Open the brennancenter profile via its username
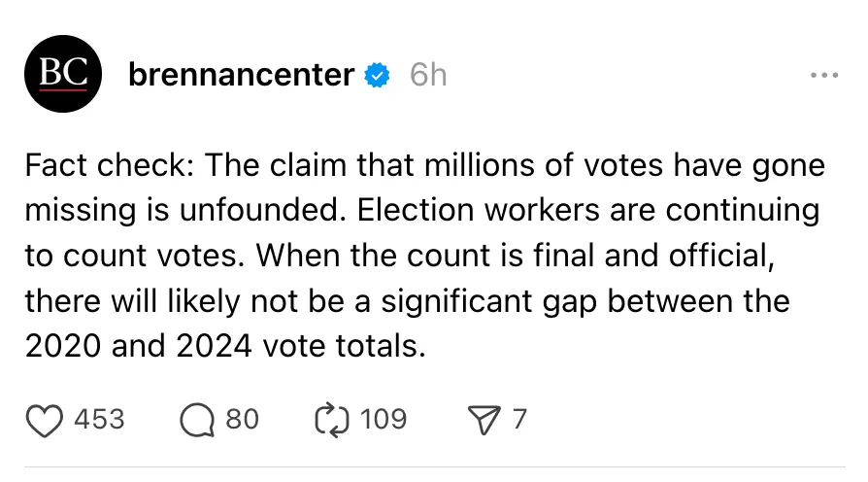Screen dimensions: 868x482 click(241, 75)
